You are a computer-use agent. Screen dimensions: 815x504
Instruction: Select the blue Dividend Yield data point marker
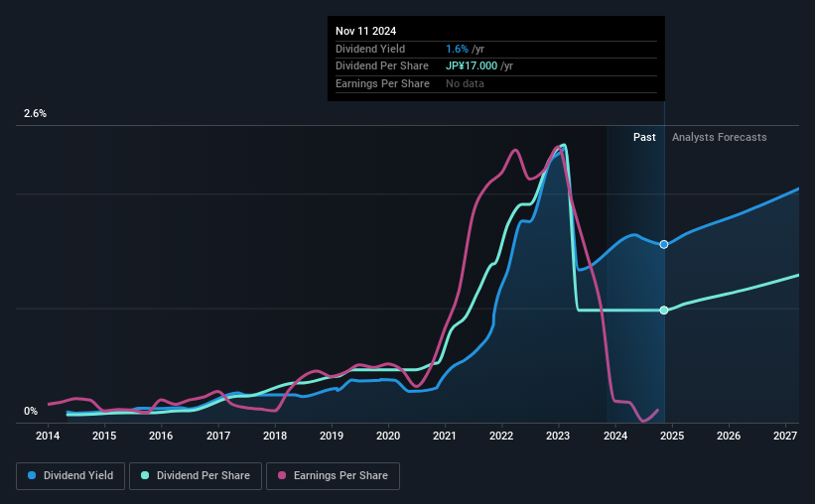[x=664, y=244]
